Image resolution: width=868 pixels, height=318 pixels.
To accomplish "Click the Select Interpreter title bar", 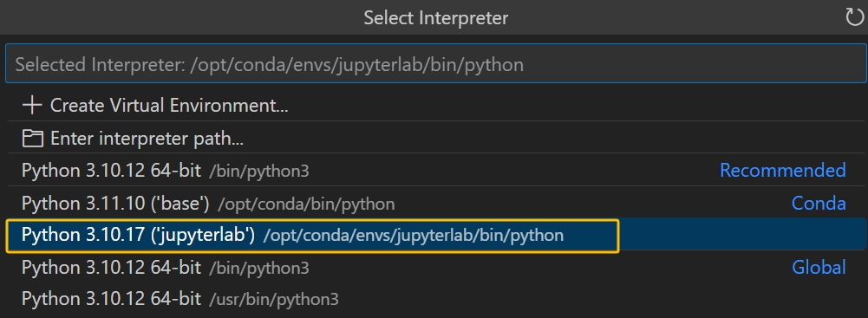I will click(434, 17).
